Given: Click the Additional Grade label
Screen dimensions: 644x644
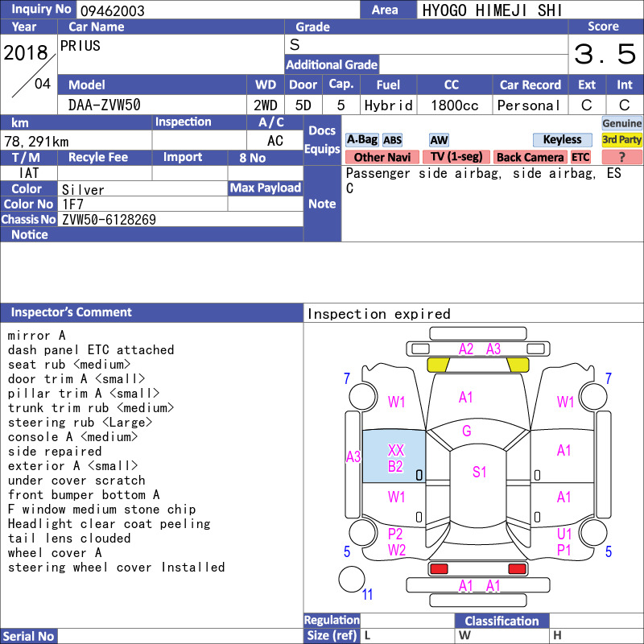Looking at the screenshot, I should (332, 64).
